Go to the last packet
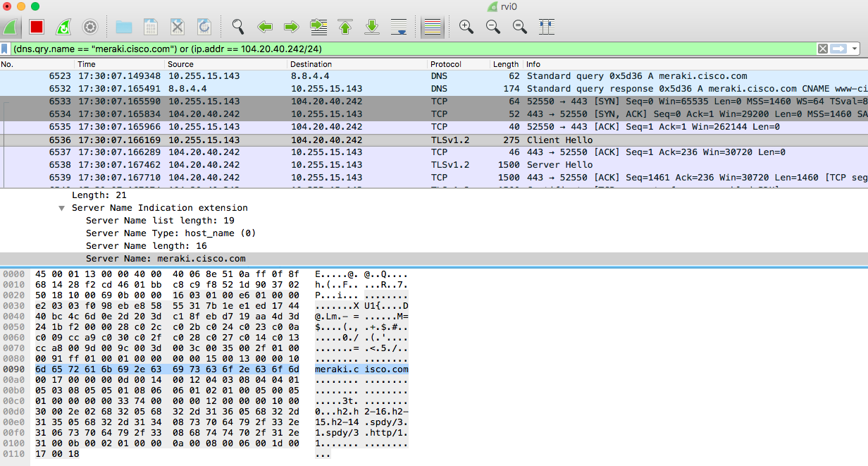The height and width of the screenshot is (466, 868). pos(371,26)
